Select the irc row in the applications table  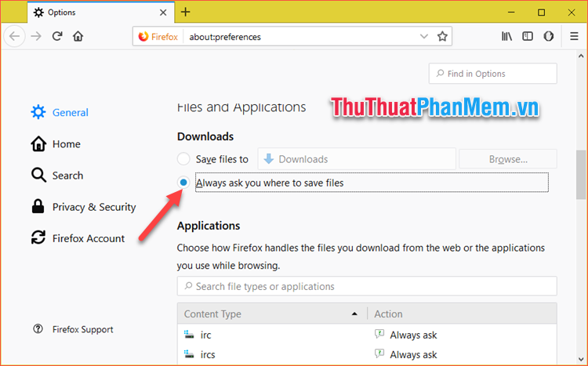click(x=367, y=335)
